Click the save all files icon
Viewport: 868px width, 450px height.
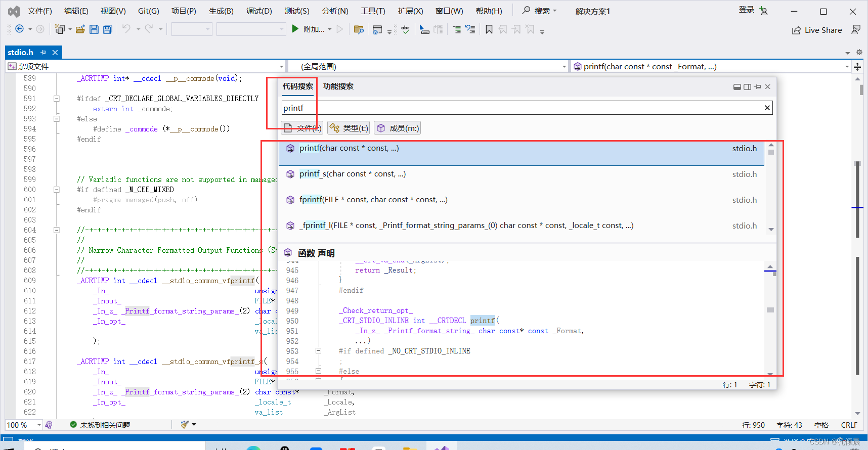tap(107, 29)
